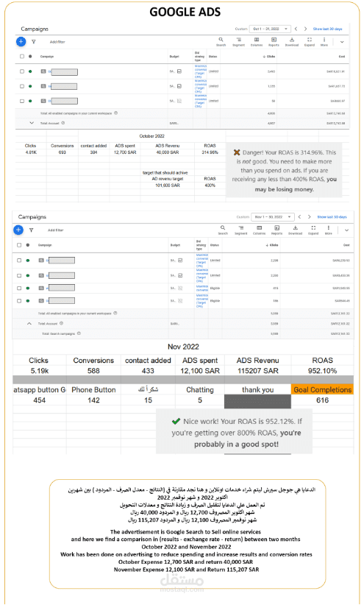364x605 pixels.
Task: Click bid strategy link of first October campaign
Action: [200, 71]
